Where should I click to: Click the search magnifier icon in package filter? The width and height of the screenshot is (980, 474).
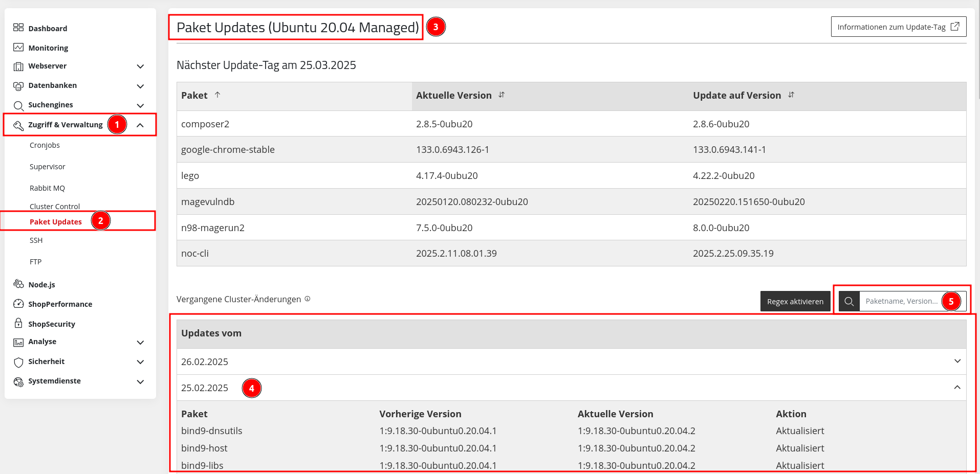click(849, 301)
